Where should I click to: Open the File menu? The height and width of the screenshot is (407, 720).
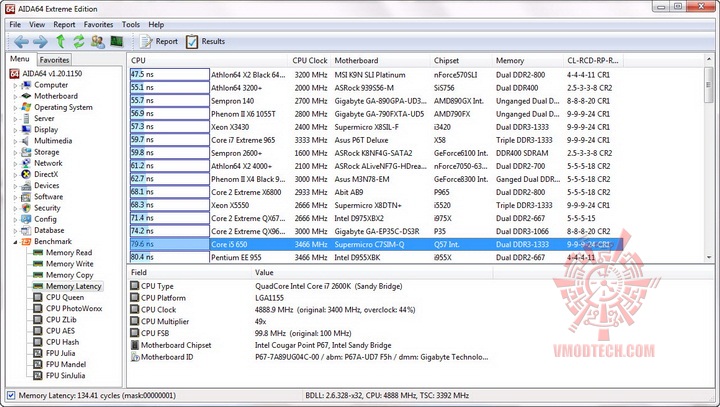click(x=15, y=25)
